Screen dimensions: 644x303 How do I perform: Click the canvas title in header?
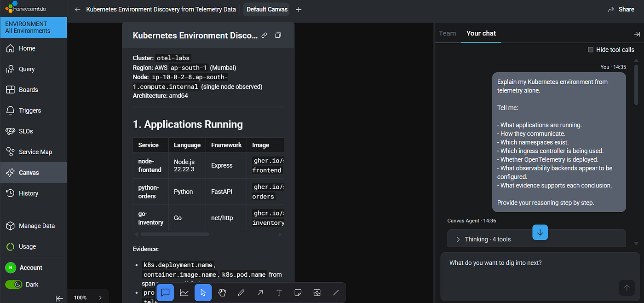click(161, 9)
